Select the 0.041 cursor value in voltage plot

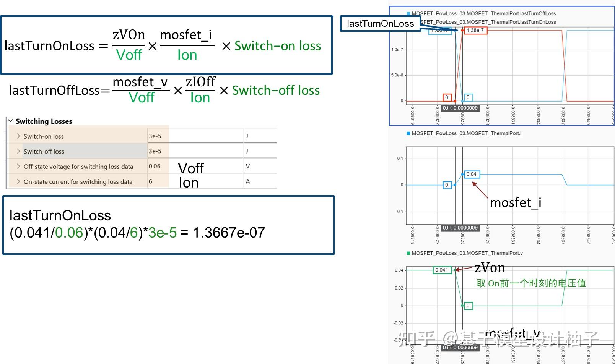(442, 270)
